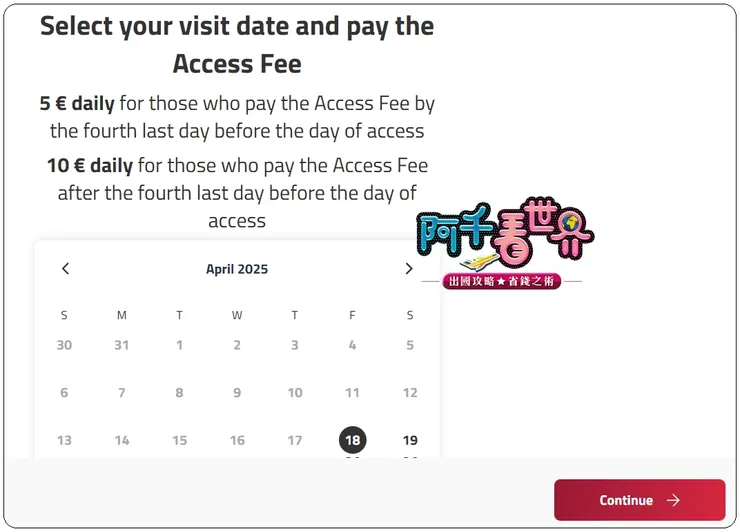
Task: Select April 7 on calendar
Action: coord(122,393)
